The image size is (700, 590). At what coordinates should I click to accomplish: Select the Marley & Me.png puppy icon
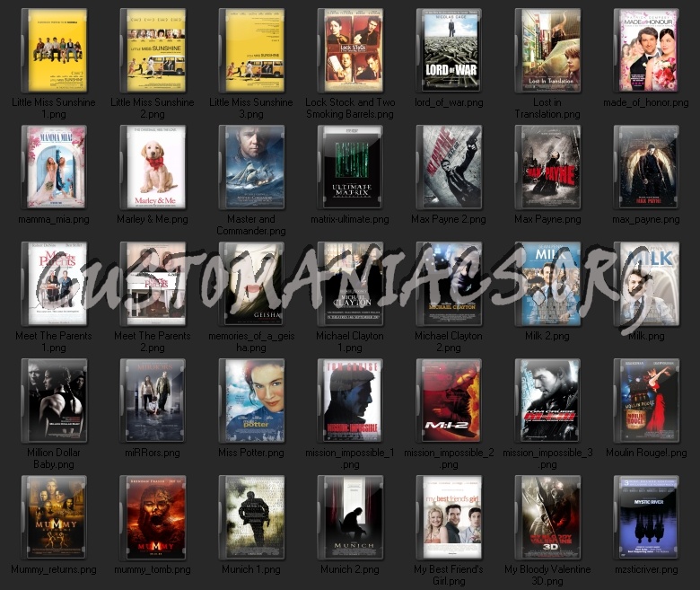[153, 167]
